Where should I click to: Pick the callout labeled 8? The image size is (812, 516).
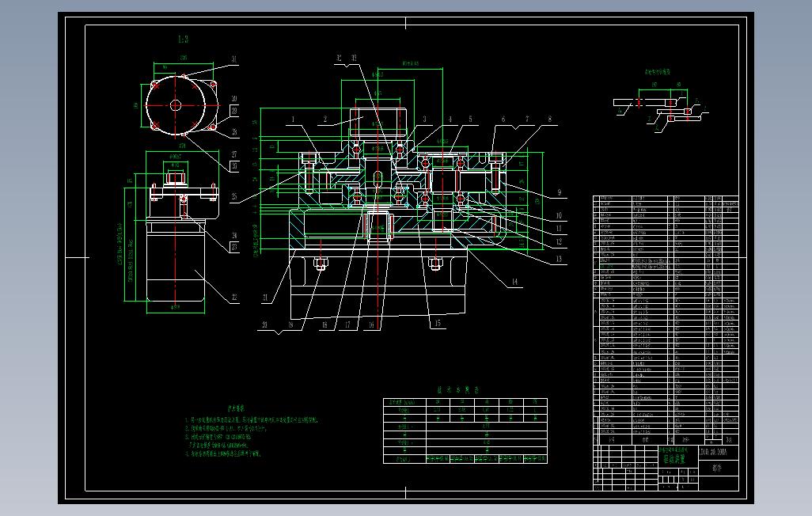pos(549,120)
